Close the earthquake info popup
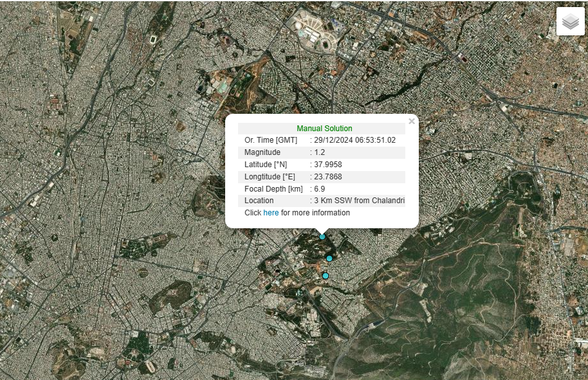 [412, 121]
